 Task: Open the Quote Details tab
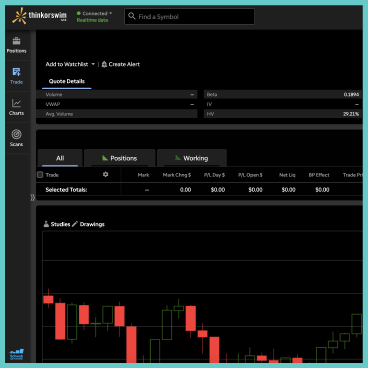tap(67, 81)
